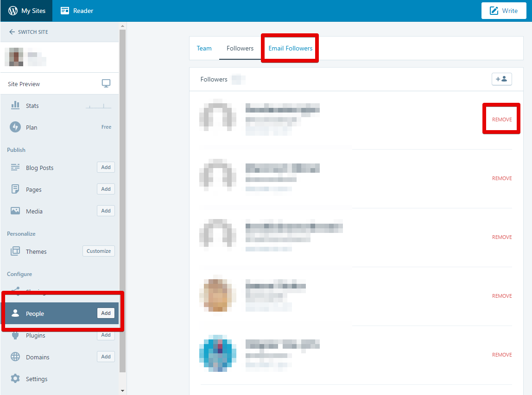Click Add next to Blog Posts
The height and width of the screenshot is (395, 532).
click(x=106, y=168)
